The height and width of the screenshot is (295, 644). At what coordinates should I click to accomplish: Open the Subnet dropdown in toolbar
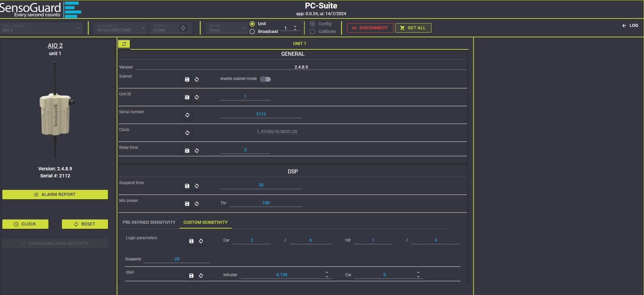(x=227, y=28)
